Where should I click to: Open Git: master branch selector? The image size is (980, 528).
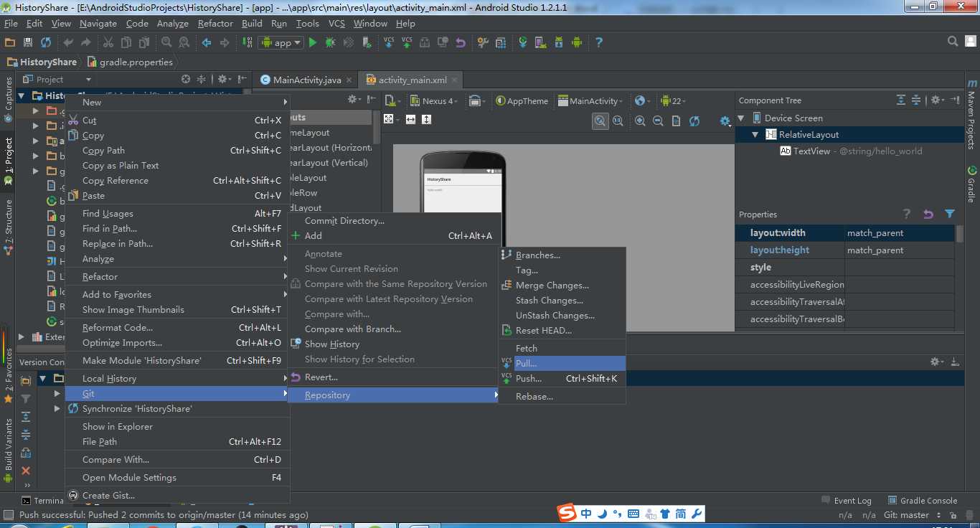point(912,514)
